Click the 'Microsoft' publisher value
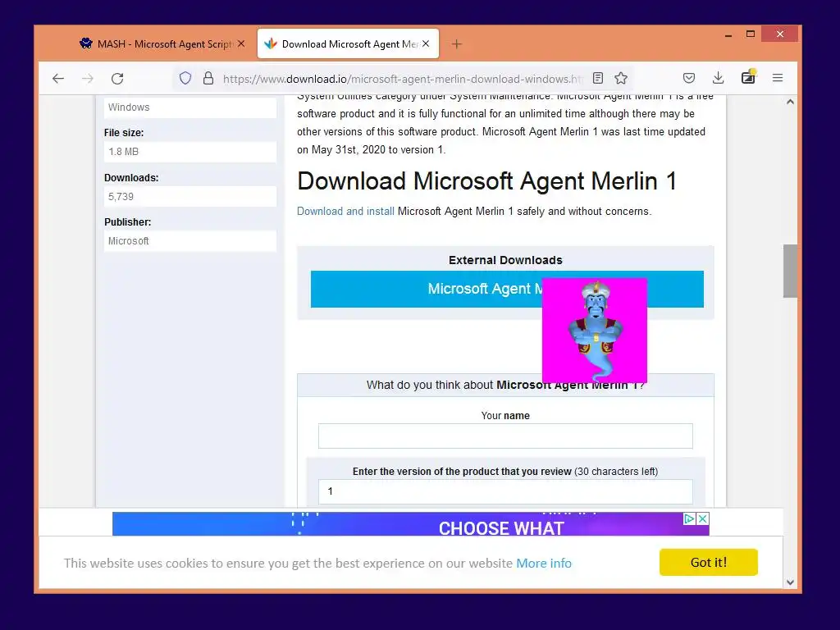Viewport: 840px width, 630px height. click(190, 241)
